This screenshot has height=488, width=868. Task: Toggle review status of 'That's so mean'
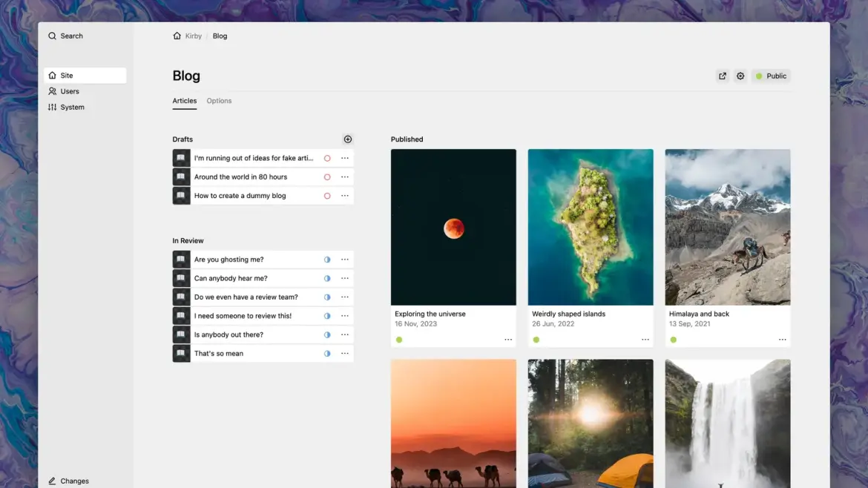(327, 354)
